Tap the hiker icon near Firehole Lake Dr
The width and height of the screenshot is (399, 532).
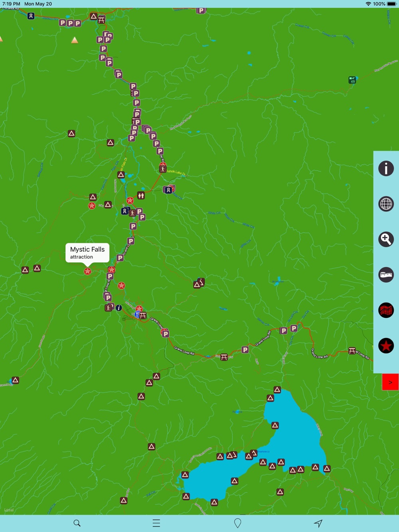point(162,169)
